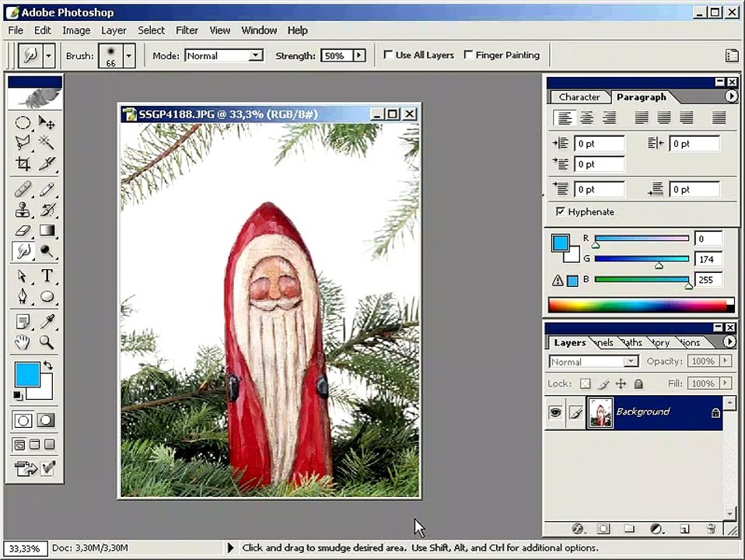Open the Filter menu
745x560 pixels.
[x=187, y=30]
